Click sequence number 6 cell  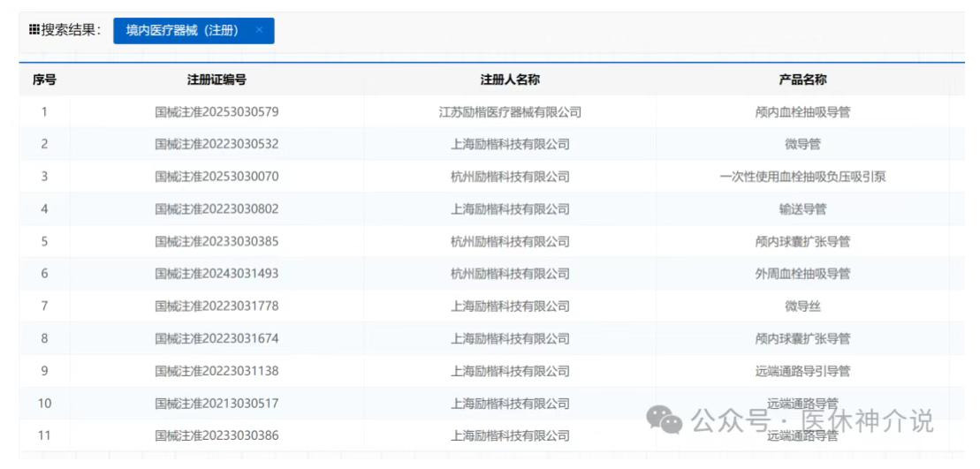(44, 274)
